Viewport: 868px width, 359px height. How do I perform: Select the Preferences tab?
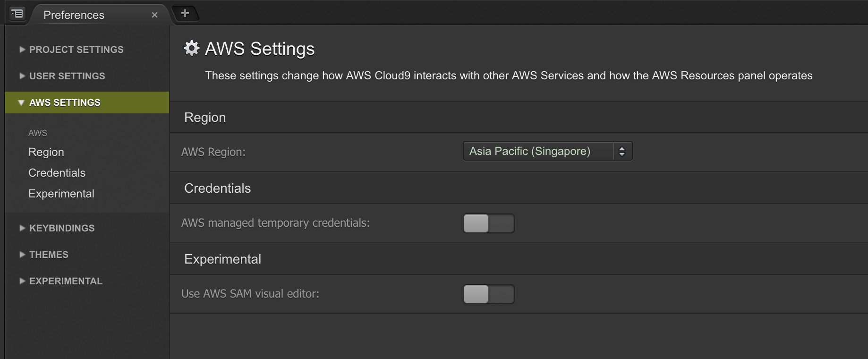pos(74,15)
